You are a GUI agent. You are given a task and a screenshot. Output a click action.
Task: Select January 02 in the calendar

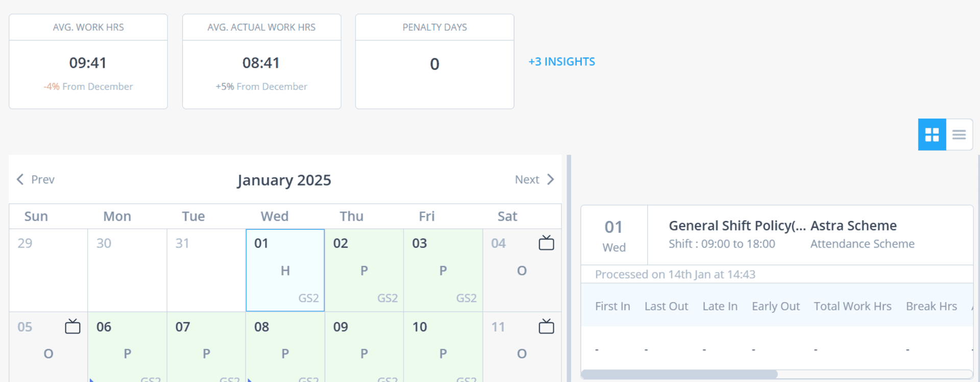click(364, 270)
